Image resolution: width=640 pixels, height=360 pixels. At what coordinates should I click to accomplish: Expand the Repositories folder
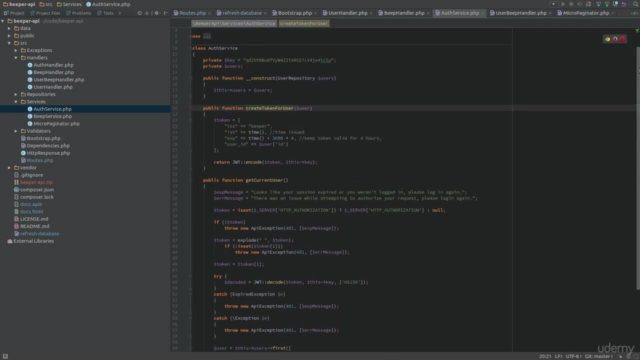pos(16,94)
